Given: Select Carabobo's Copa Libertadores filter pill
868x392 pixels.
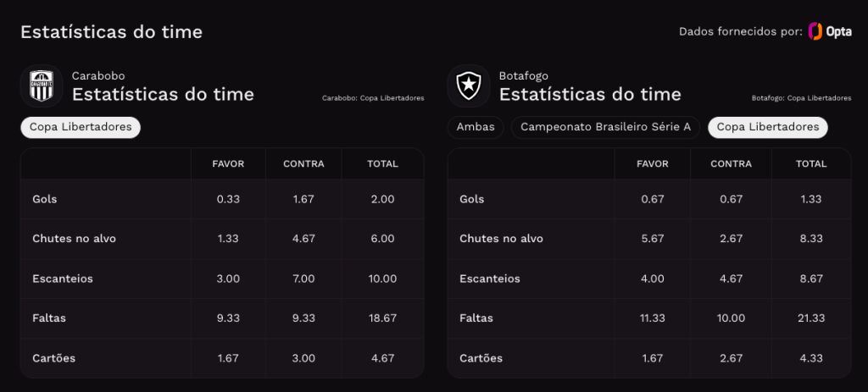Looking at the screenshot, I should (81, 127).
